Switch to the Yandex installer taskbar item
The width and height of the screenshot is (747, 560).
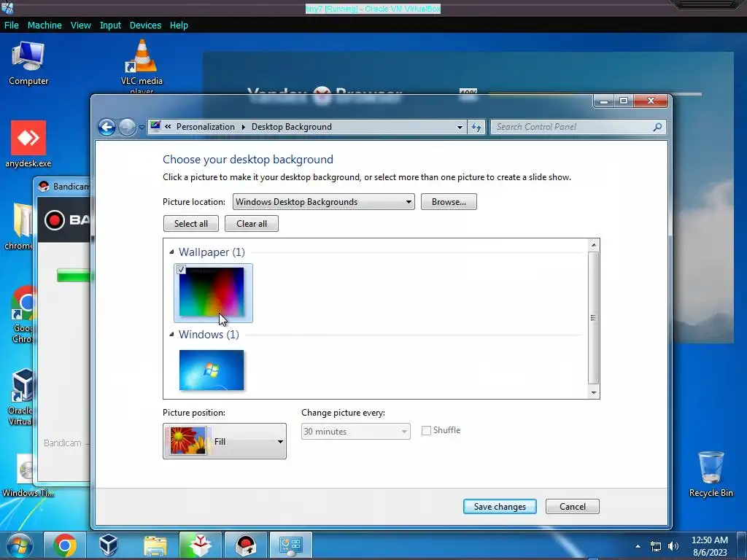point(200,545)
